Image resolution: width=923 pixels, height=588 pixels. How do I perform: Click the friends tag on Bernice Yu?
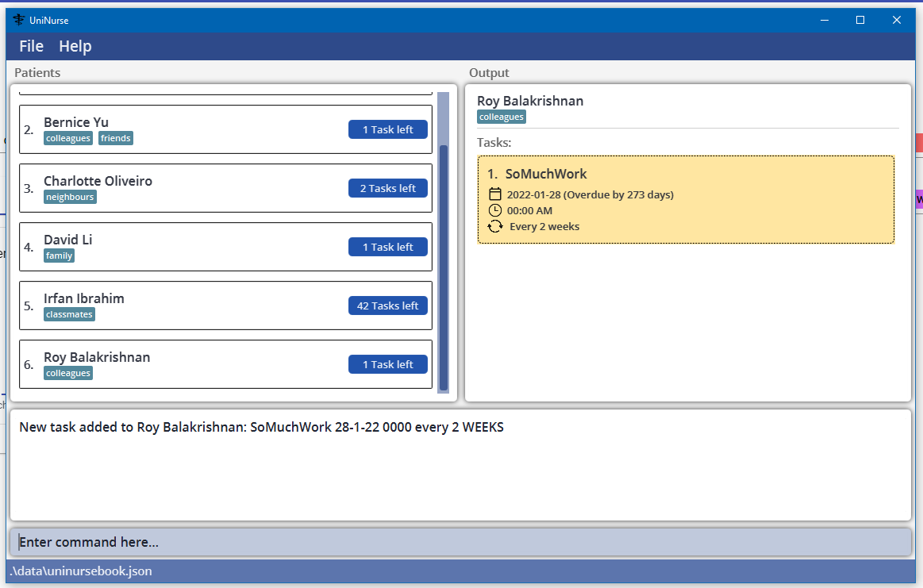coord(115,137)
